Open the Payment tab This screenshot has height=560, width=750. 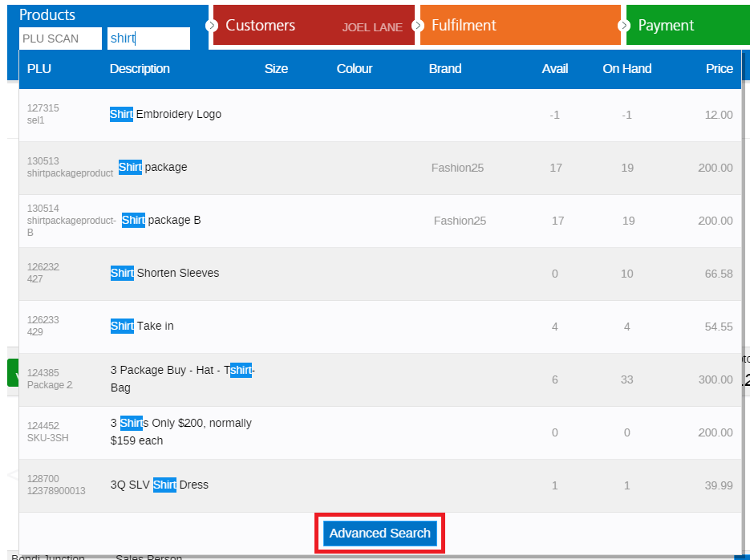point(687,25)
